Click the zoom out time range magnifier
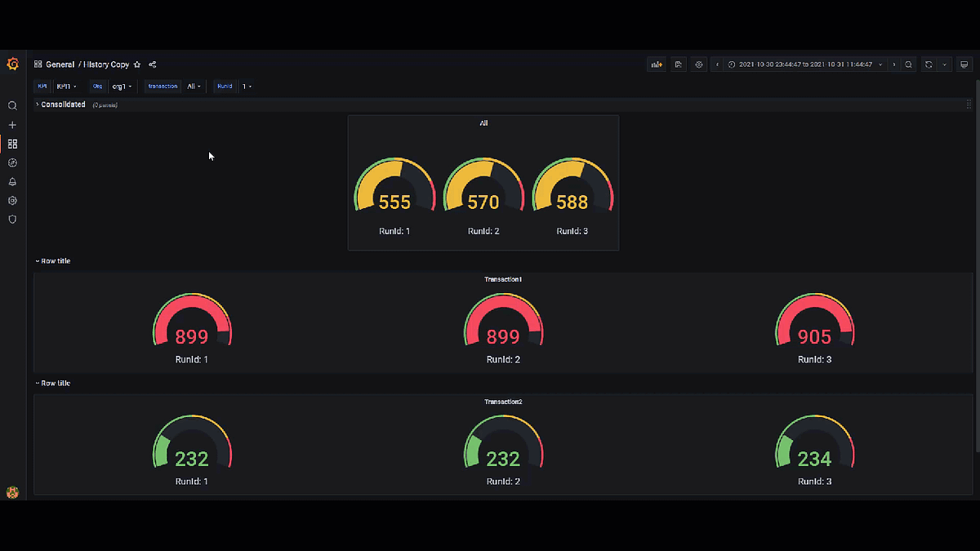980x551 pixels. pyautogui.click(x=908, y=64)
